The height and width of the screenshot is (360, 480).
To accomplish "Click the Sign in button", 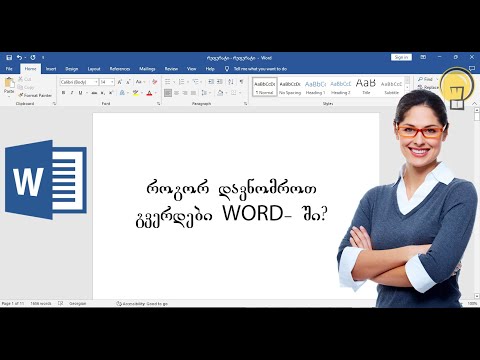I will point(401,57).
